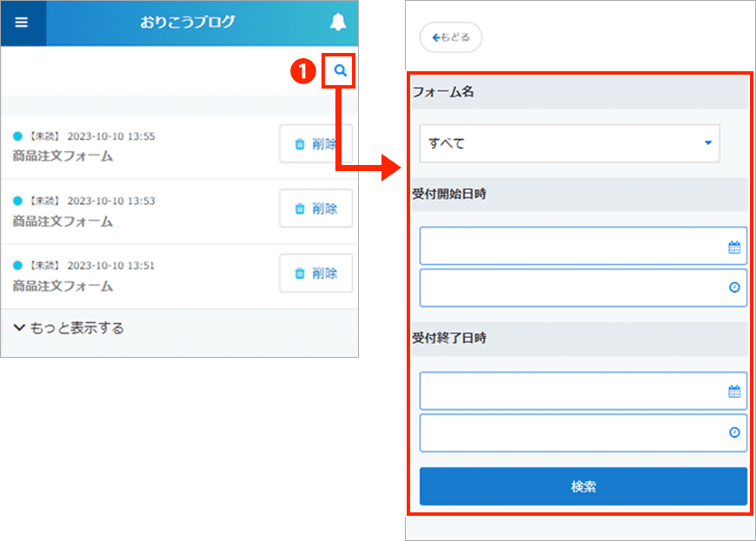
Task: Open calendar picker for 受付開始日時
Action: click(734, 247)
